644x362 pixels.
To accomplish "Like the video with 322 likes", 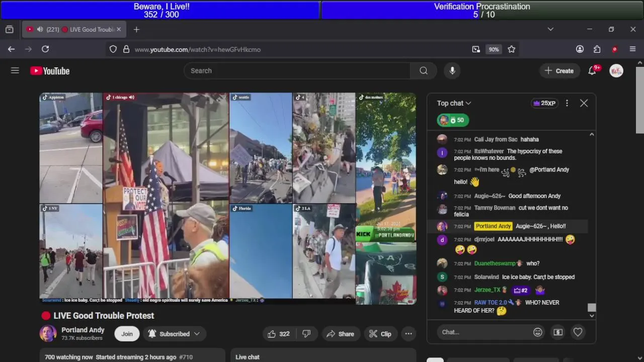I will (x=278, y=334).
